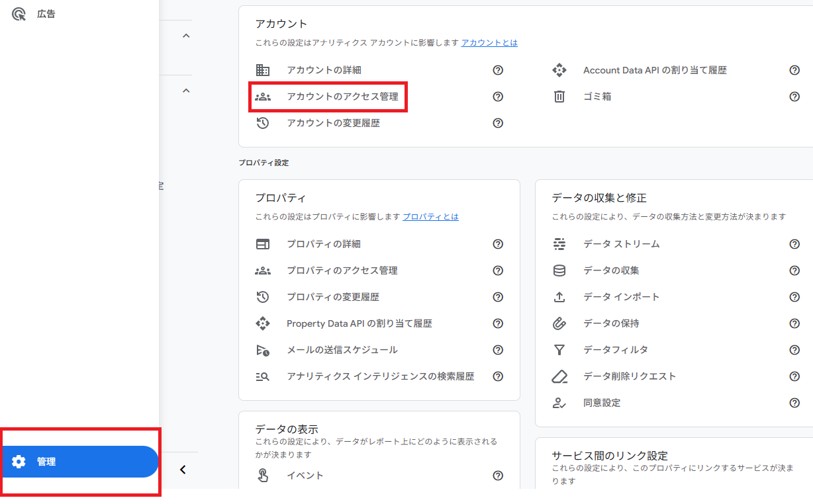Image resolution: width=813 pixels, height=504 pixels.
Task: Open Account Data API の割り当て履歴
Action: tap(655, 70)
